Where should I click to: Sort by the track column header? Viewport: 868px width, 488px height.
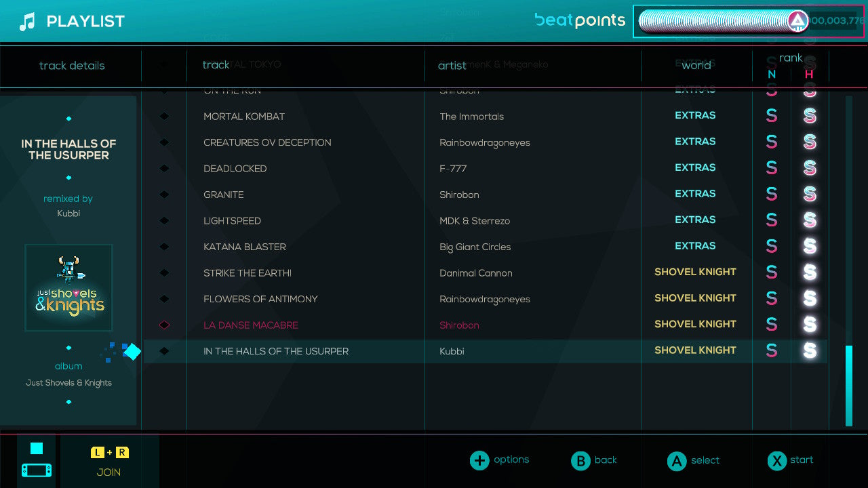point(216,65)
